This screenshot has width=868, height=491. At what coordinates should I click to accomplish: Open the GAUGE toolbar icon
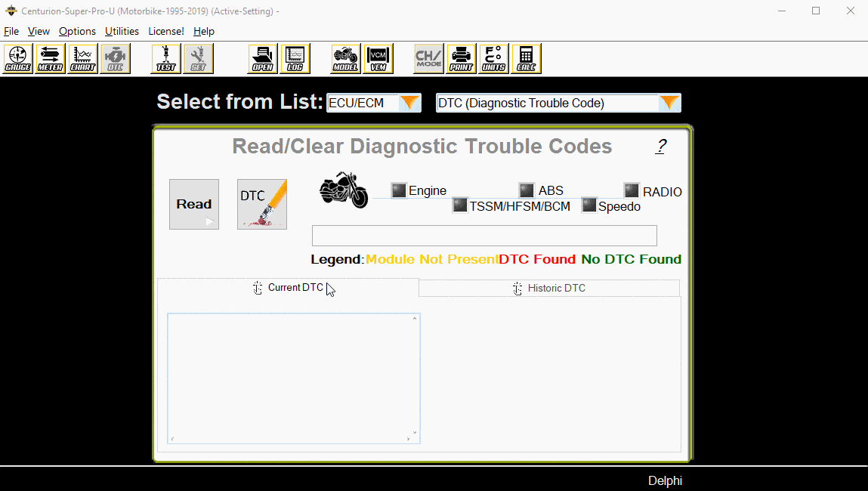click(18, 59)
